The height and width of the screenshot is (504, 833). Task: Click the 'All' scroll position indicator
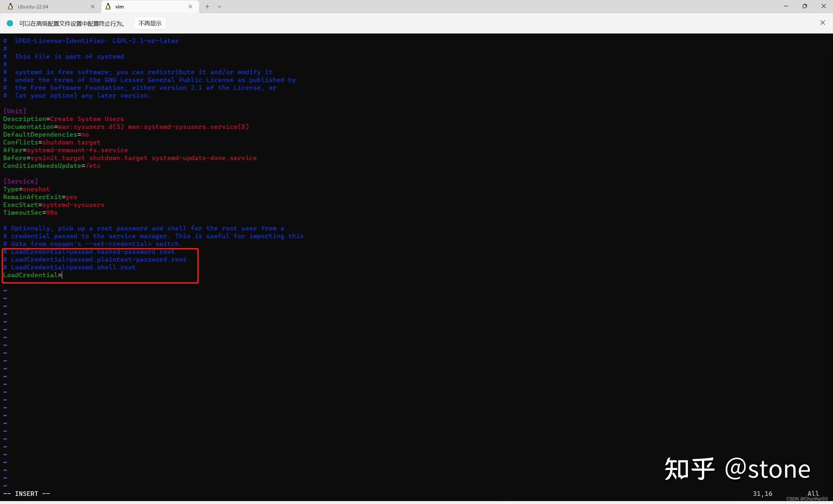point(813,494)
